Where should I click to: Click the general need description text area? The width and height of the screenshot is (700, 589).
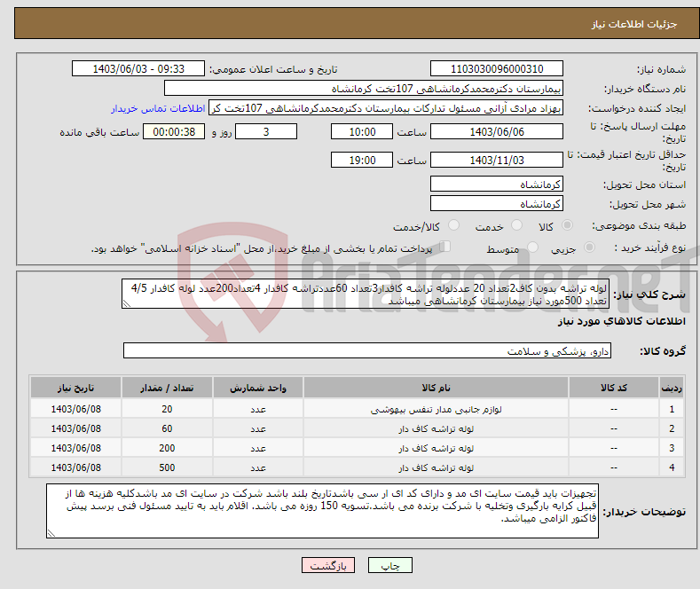click(366, 294)
